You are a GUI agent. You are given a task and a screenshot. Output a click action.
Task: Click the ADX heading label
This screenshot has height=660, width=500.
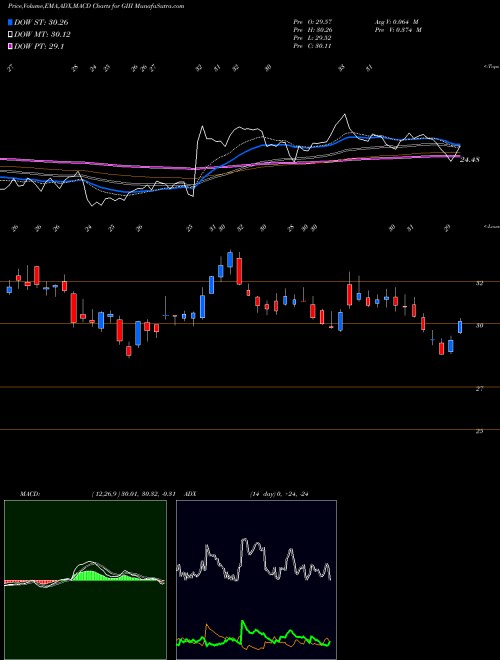191,494
